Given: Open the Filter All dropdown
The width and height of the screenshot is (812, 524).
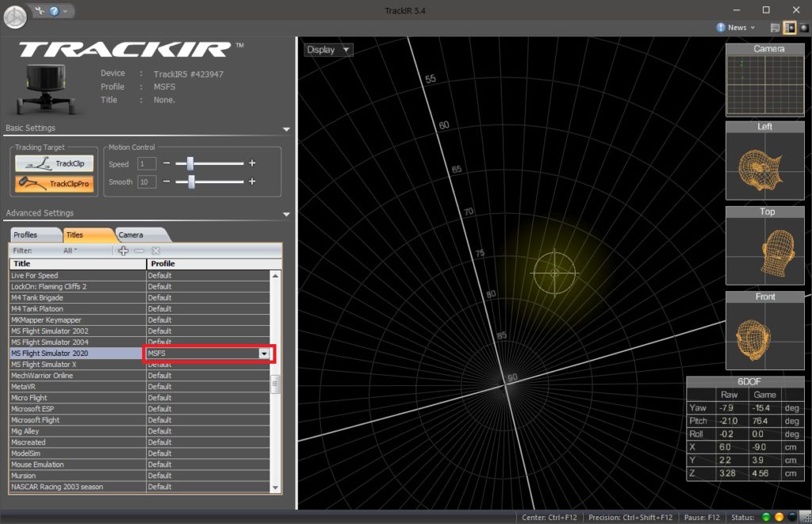Looking at the screenshot, I should [70, 251].
